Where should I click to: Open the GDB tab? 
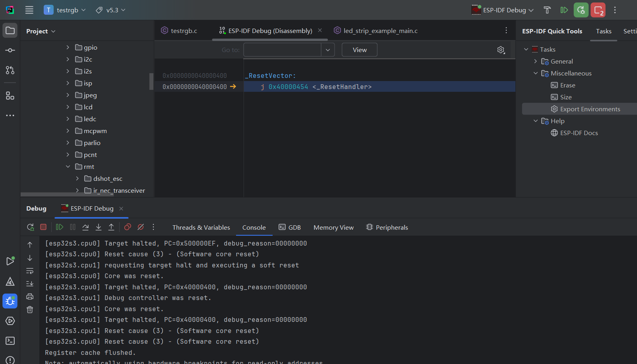pos(290,227)
